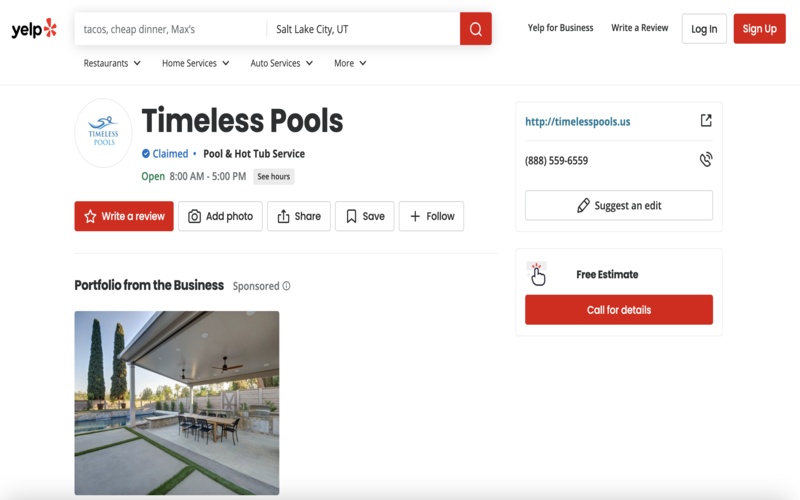The image size is (800, 500).
Task: Open the Write a Review header link
Action: click(639, 28)
